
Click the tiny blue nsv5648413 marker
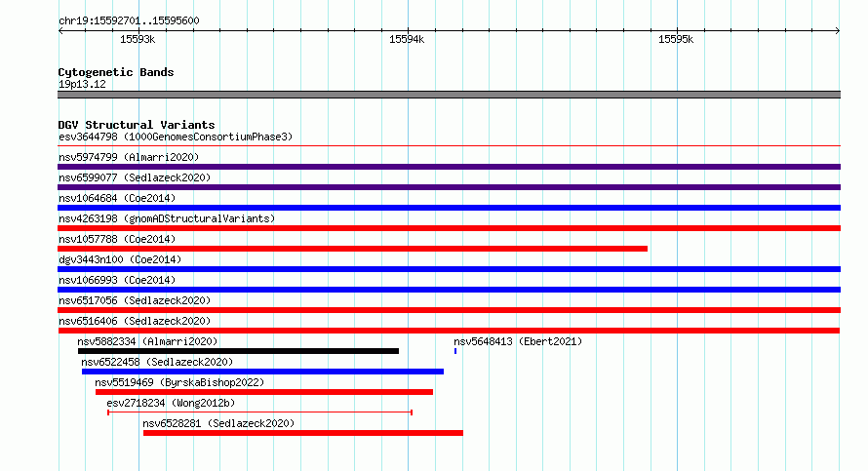pos(455,351)
